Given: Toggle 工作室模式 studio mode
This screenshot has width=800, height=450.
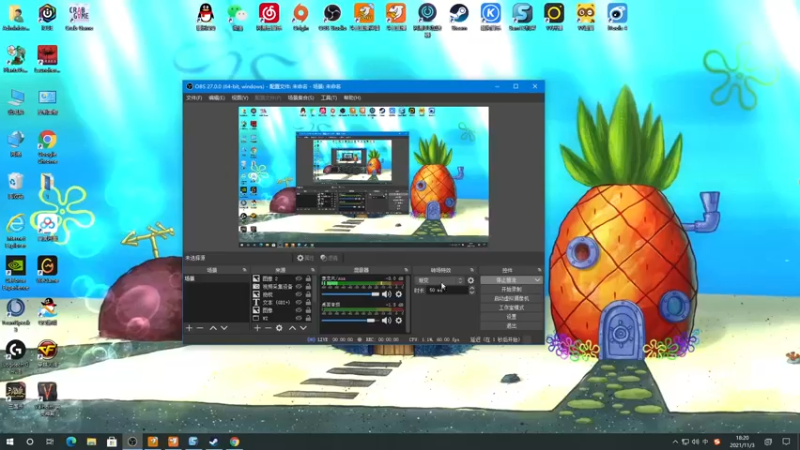Looking at the screenshot, I should click(511, 308).
